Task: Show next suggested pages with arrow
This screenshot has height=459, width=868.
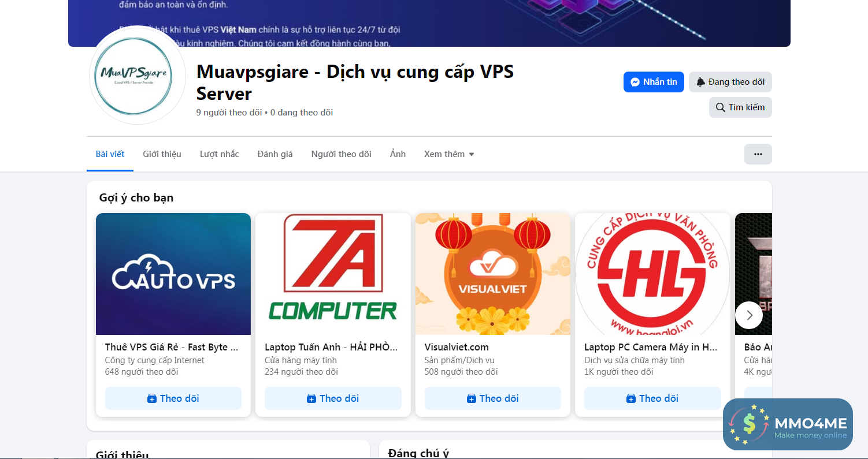Action: click(x=749, y=315)
